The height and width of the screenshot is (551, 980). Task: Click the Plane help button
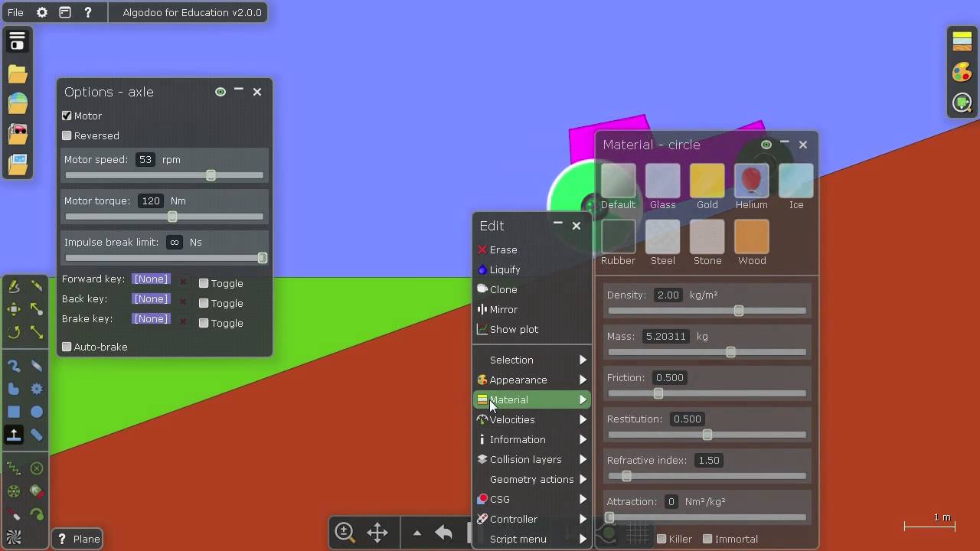click(78, 539)
